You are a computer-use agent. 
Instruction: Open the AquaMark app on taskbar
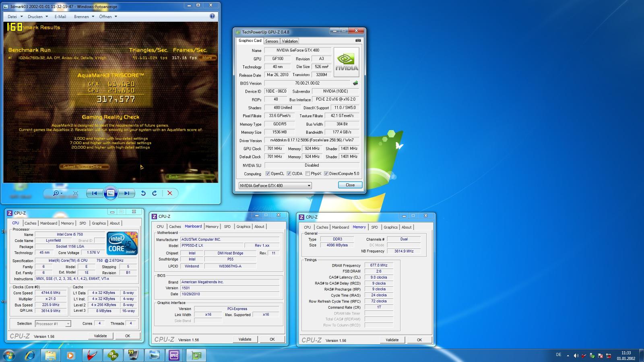point(113,355)
